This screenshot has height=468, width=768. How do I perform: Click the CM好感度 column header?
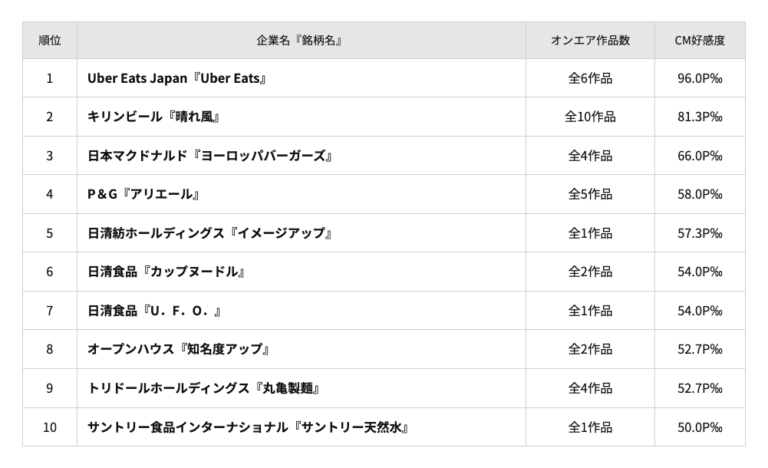700,40
